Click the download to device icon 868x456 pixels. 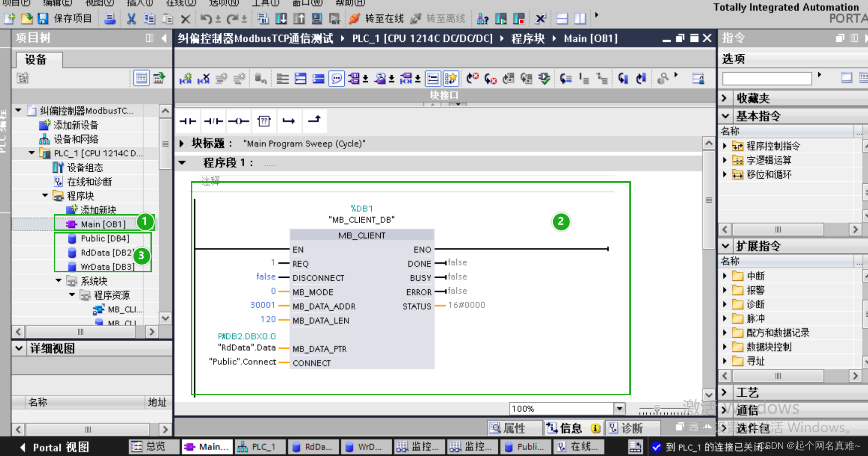coord(281,19)
